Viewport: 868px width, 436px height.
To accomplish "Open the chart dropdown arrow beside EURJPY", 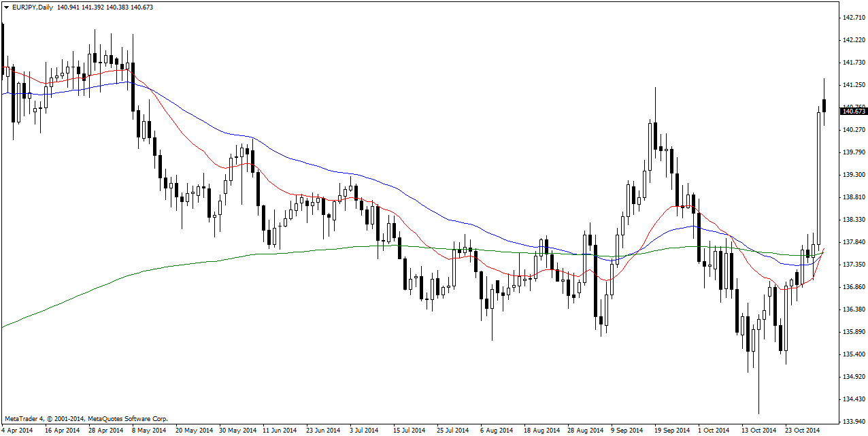I will point(6,7).
